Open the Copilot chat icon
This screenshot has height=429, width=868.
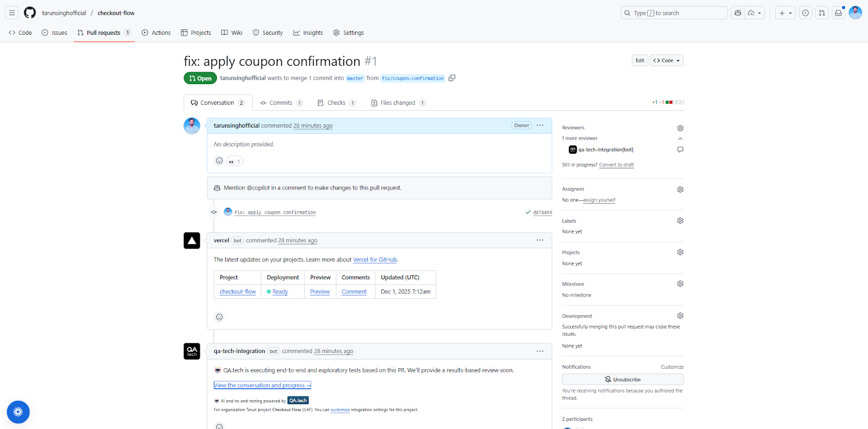click(738, 13)
